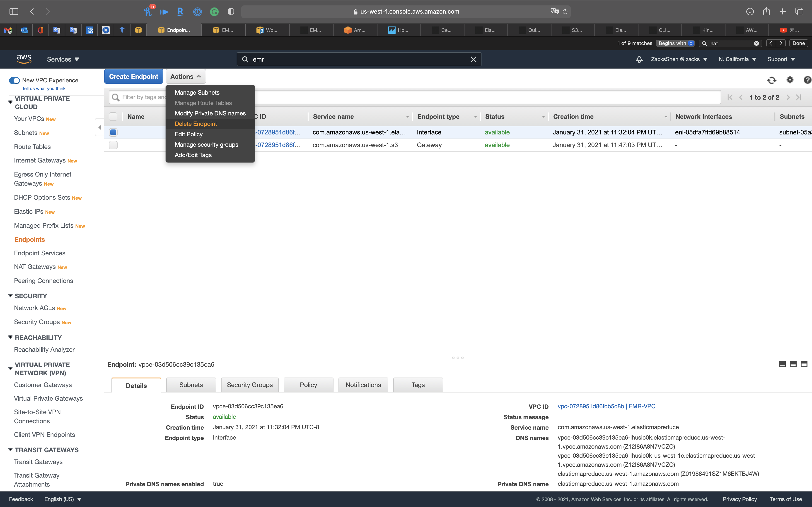Click the help question mark icon
The width and height of the screenshot is (812, 507).
tap(807, 80)
